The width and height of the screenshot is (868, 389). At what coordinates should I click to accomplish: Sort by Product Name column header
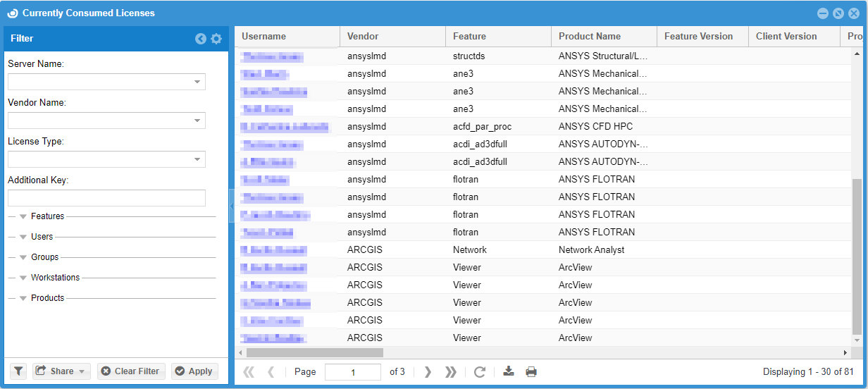pyautogui.click(x=590, y=37)
